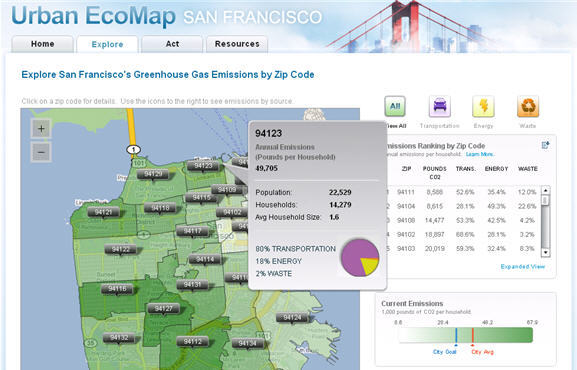Click the 94118 zip code marker
Screen dimensions: 577x370
pyautogui.click(x=160, y=208)
